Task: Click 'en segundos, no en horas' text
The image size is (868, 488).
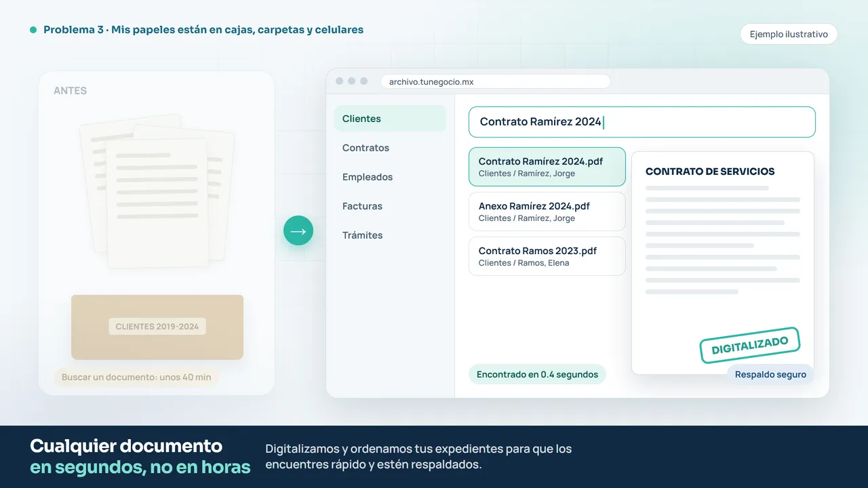Action: pyautogui.click(x=140, y=467)
